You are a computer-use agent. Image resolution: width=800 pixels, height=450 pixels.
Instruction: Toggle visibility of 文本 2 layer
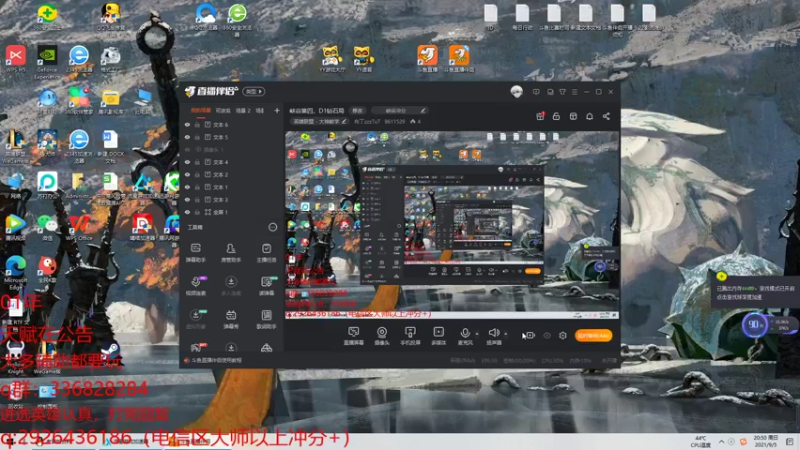187,174
